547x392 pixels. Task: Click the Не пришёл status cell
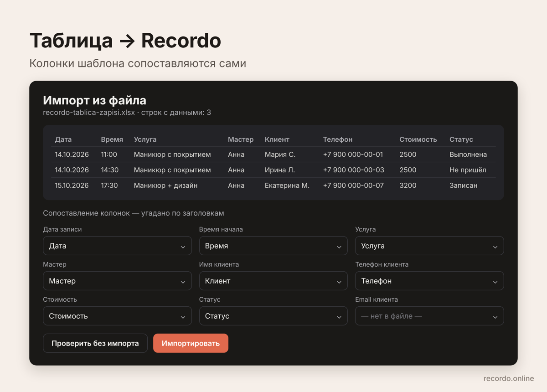(x=468, y=170)
